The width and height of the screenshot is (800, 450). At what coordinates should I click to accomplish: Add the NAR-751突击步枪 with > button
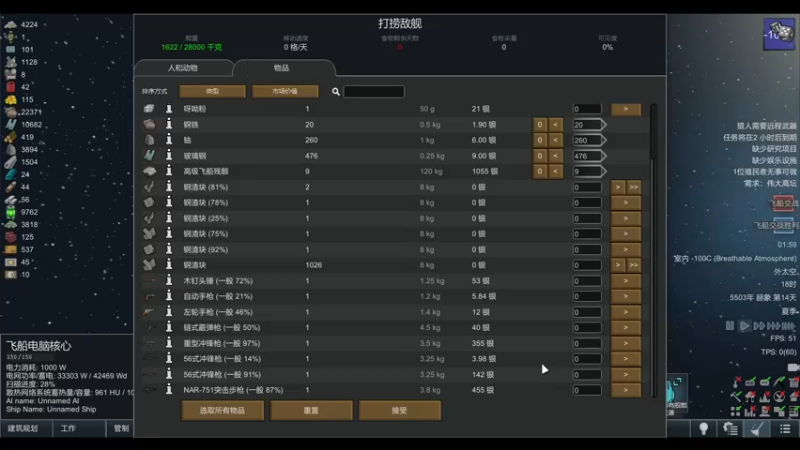click(x=626, y=390)
